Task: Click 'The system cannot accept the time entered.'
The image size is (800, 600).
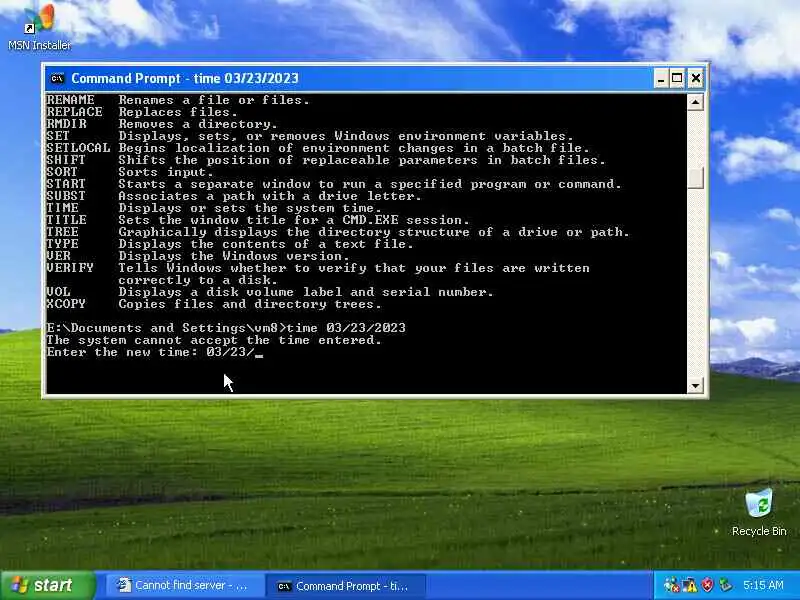Action: (214, 340)
